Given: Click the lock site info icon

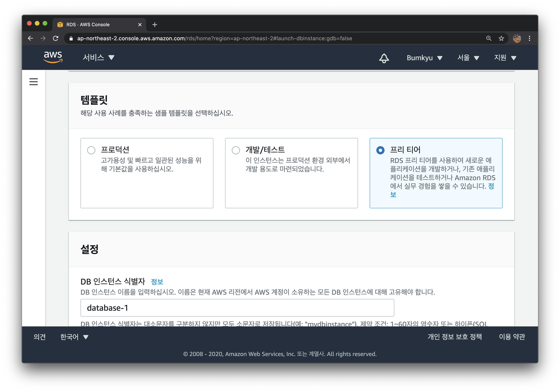Looking at the screenshot, I should pos(71,38).
